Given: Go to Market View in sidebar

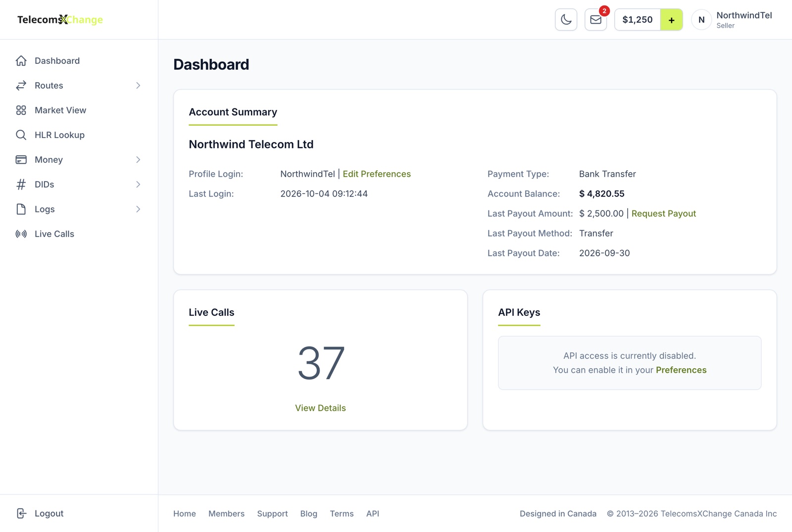Looking at the screenshot, I should [79, 110].
